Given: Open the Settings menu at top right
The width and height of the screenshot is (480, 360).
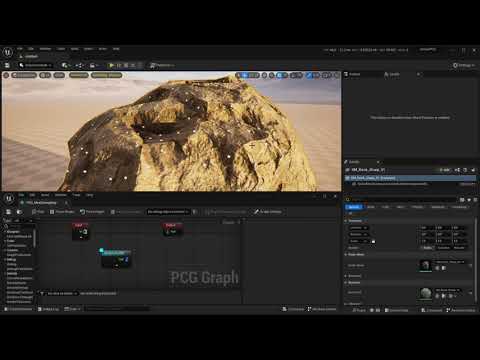Looking at the screenshot, I should (x=464, y=65).
